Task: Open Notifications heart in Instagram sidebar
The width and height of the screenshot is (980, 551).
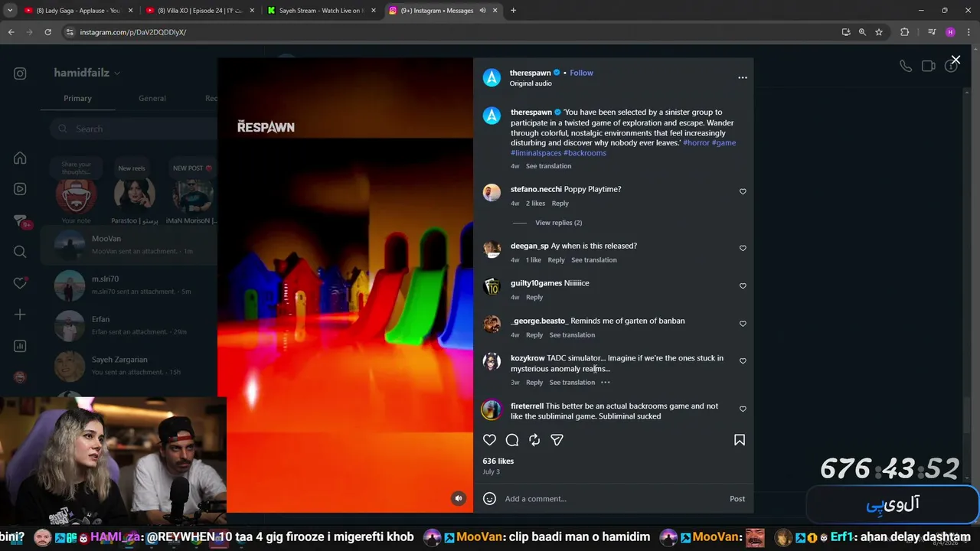Action: (20, 283)
